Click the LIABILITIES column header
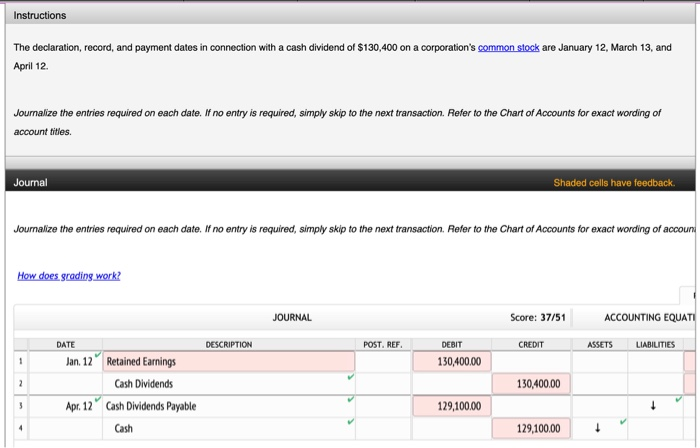This screenshot has width=700, height=448. 655,344
